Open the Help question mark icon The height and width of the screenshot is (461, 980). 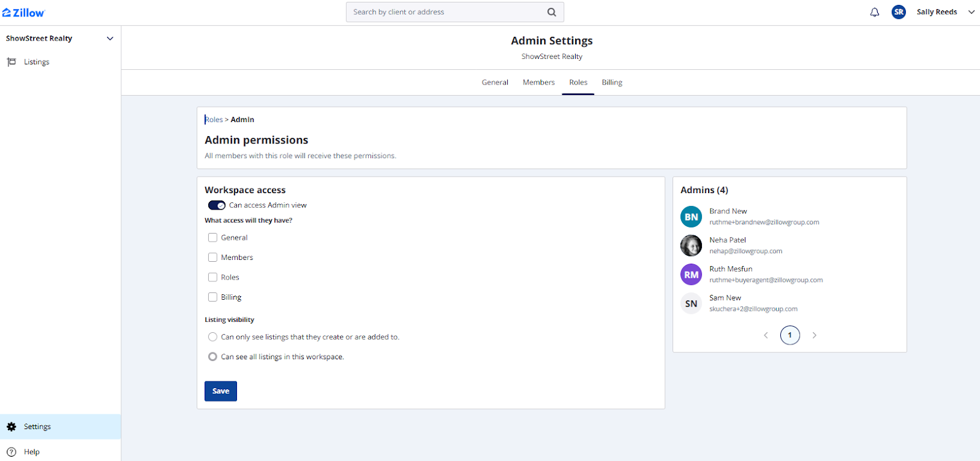[x=11, y=452]
